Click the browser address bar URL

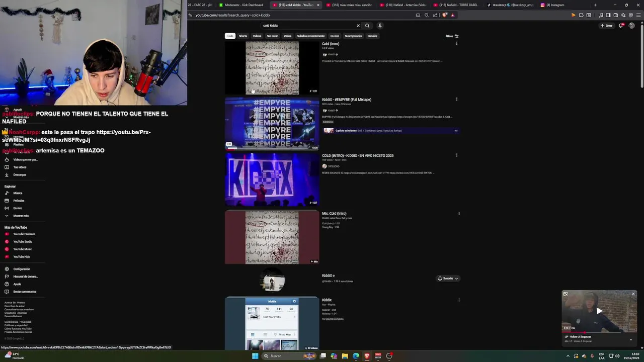tap(233, 15)
